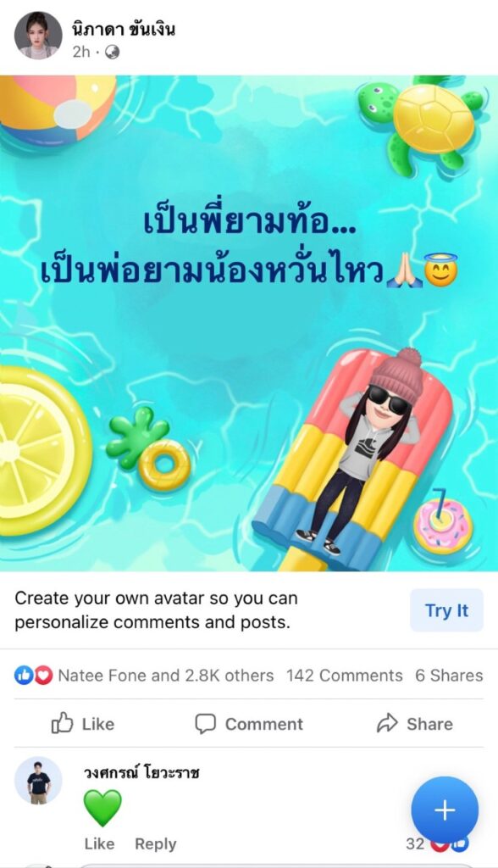This screenshot has width=498, height=868.
Task: Click the Comment speech bubble icon
Action: point(205,724)
